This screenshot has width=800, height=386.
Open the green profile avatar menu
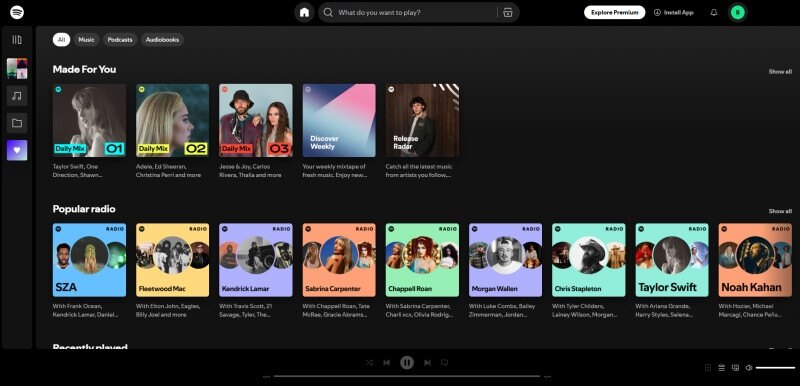coord(737,12)
